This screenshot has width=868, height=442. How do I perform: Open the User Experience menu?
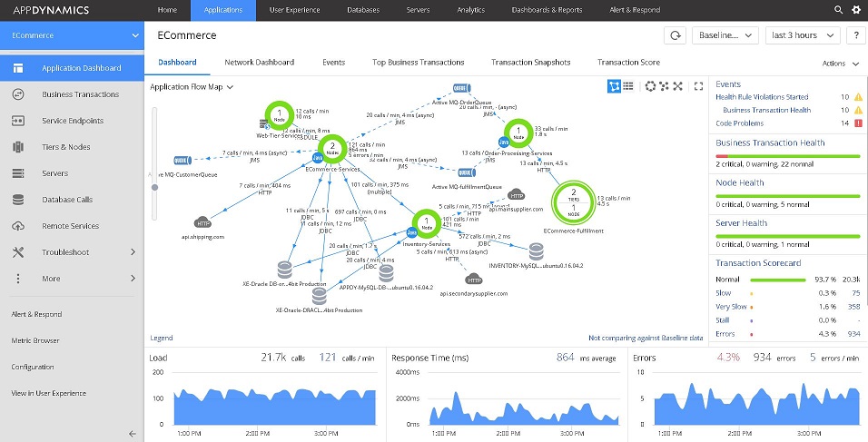click(x=294, y=10)
